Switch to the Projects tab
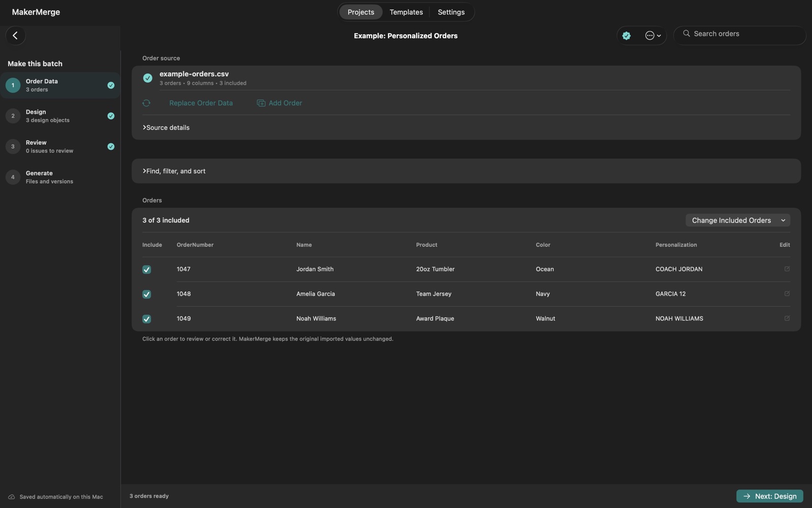 point(361,12)
